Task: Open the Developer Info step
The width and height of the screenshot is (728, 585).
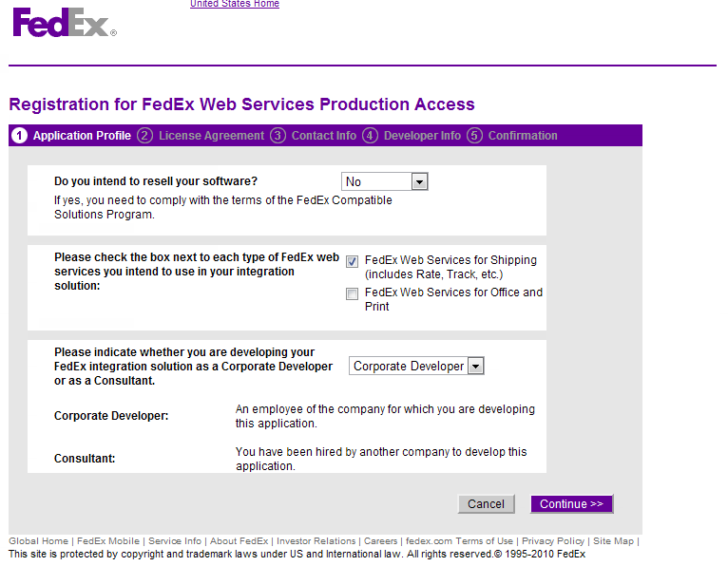Action: [422, 136]
